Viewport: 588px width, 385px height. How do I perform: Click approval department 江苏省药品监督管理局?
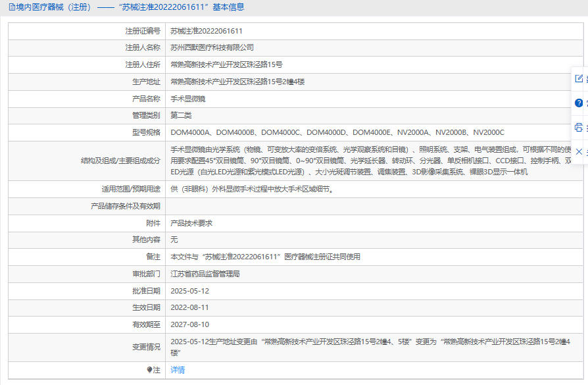coord(205,274)
